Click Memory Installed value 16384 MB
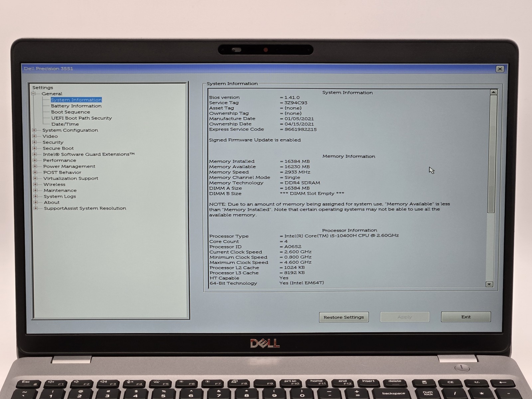The height and width of the screenshot is (399, 532). pos(297,161)
